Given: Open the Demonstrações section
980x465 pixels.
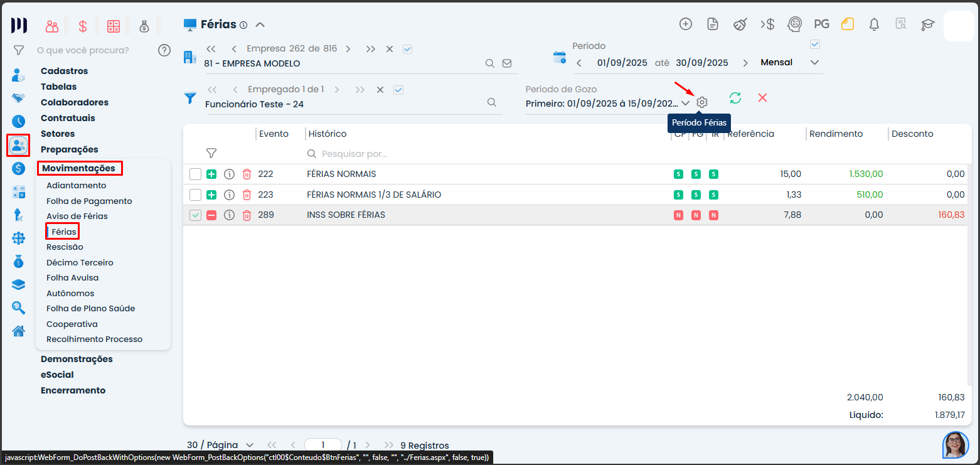Looking at the screenshot, I should [77, 360].
